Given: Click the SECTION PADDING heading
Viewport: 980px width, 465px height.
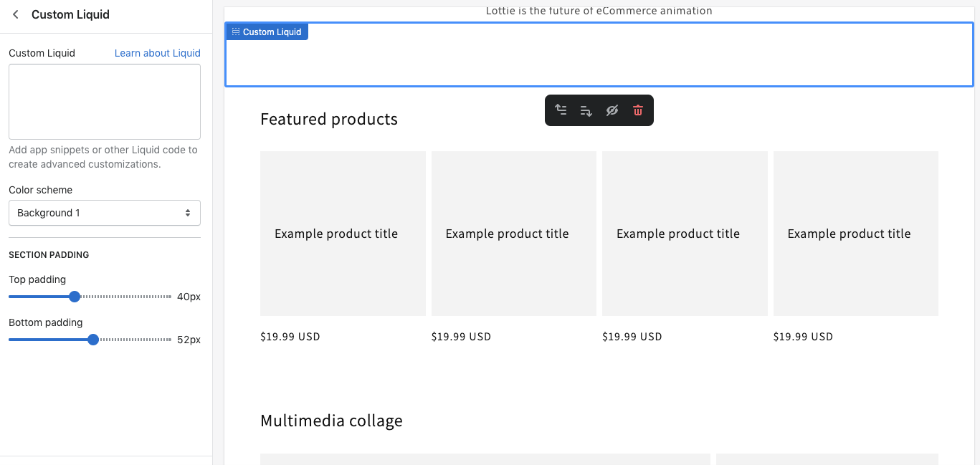Looking at the screenshot, I should (x=49, y=254).
